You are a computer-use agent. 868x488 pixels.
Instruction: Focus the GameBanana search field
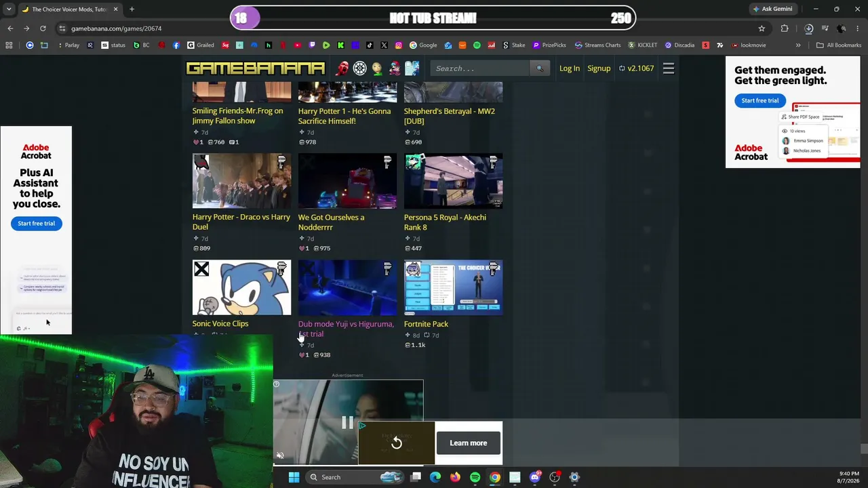pos(480,68)
